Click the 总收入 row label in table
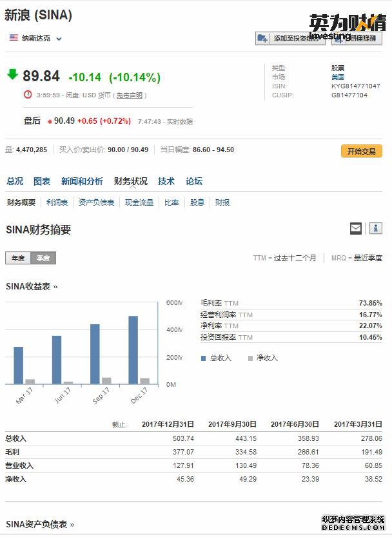 (15, 438)
